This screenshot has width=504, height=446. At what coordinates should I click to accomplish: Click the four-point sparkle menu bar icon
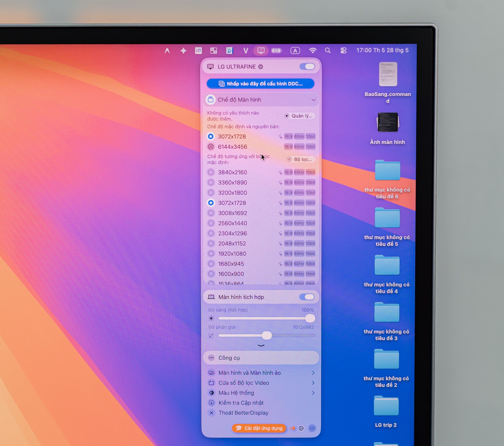[x=183, y=51]
